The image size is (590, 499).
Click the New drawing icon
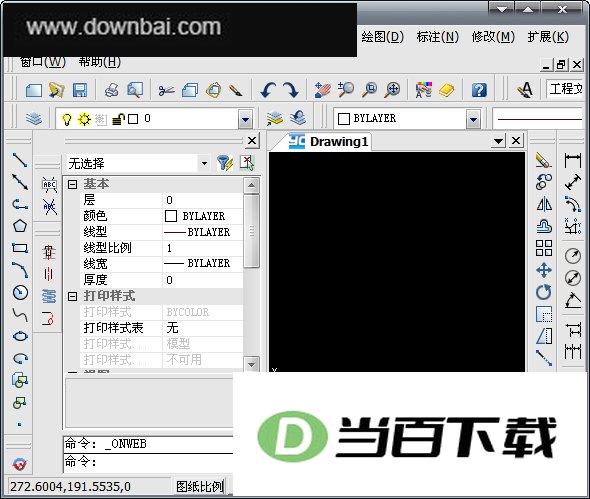(x=33, y=90)
